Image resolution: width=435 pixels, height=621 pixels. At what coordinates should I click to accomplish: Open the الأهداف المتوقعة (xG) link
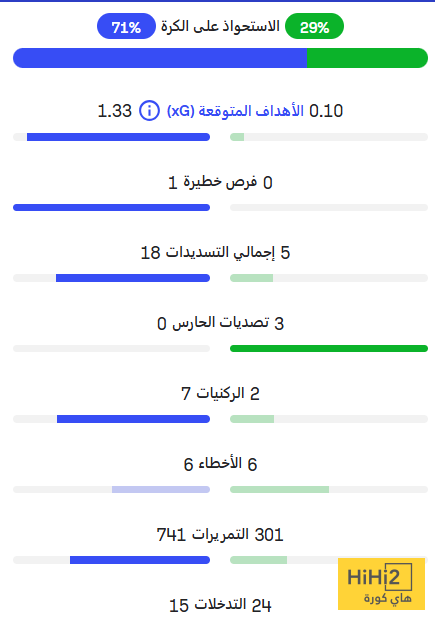click(235, 111)
